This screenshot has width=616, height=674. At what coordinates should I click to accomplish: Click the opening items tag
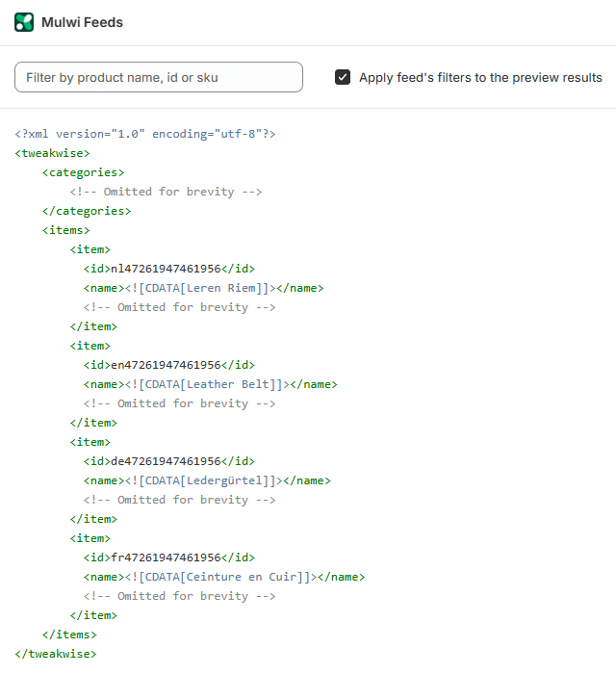[66, 230]
